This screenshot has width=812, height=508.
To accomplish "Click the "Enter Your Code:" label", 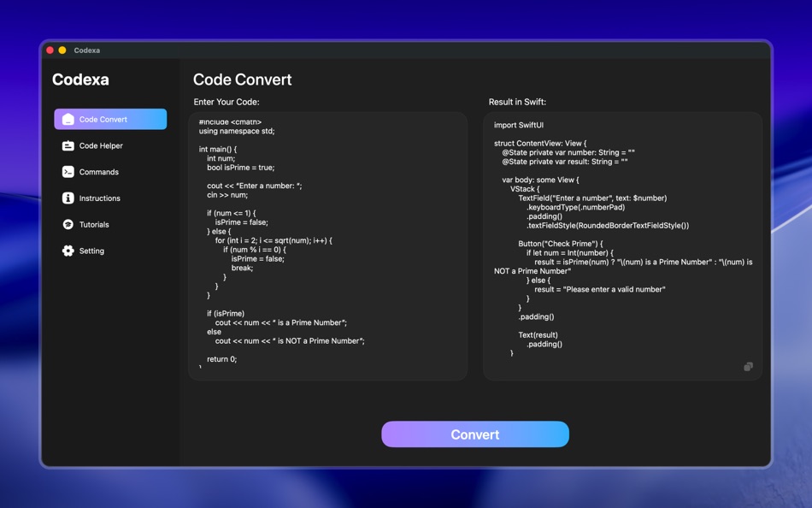I will (227, 102).
